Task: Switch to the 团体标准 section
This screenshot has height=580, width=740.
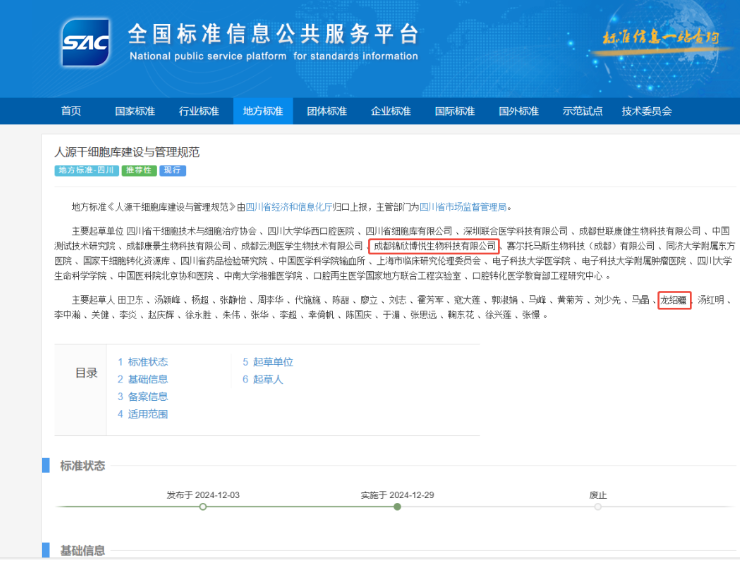Action: tap(326, 111)
